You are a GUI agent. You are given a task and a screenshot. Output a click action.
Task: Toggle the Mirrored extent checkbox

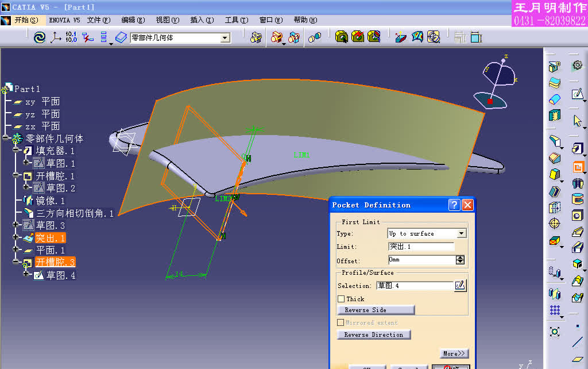(341, 322)
